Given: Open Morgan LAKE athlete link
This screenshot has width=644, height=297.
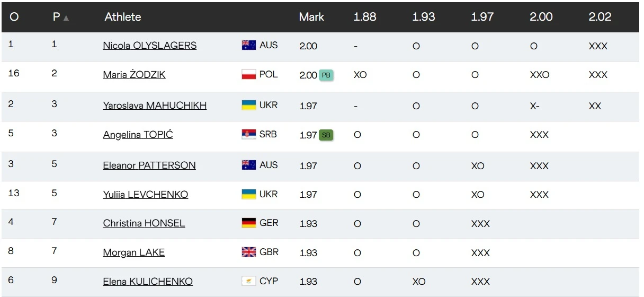Looking at the screenshot, I should click(x=134, y=252).
